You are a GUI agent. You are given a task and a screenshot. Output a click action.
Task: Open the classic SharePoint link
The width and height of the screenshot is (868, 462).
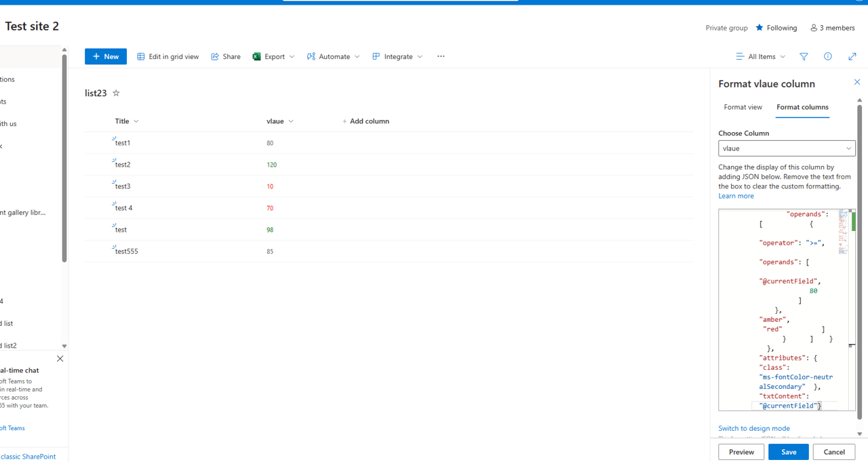coord(28,457)
